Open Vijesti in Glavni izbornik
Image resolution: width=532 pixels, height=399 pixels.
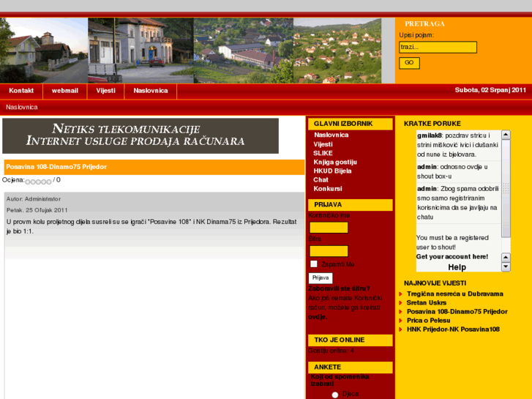click(x=323, y=144)
